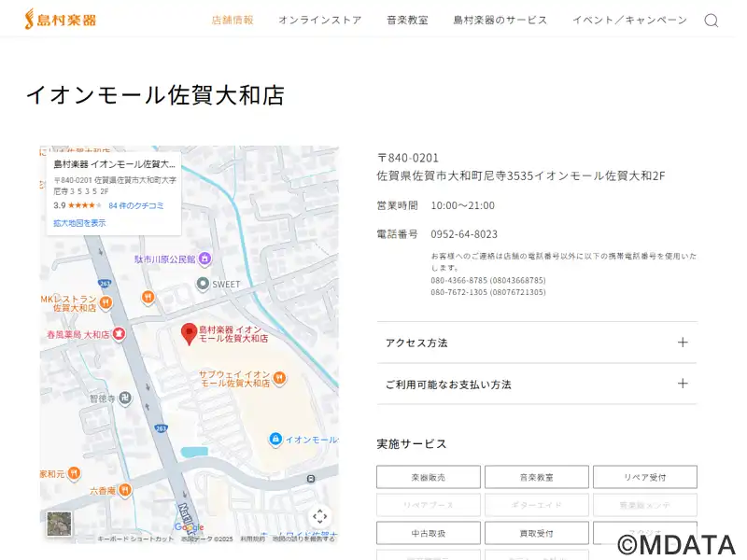Open the オンラインストア menu item
The image size is (747, 560).
coord(319,20)
